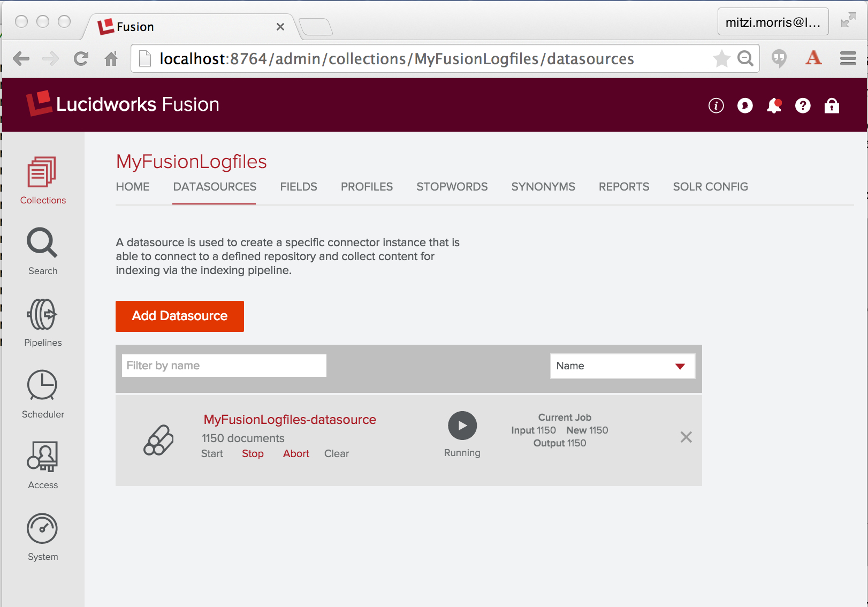Open the Chrome hamburger menu
This screenshot has height=607, width=868.
click(848, 58)
